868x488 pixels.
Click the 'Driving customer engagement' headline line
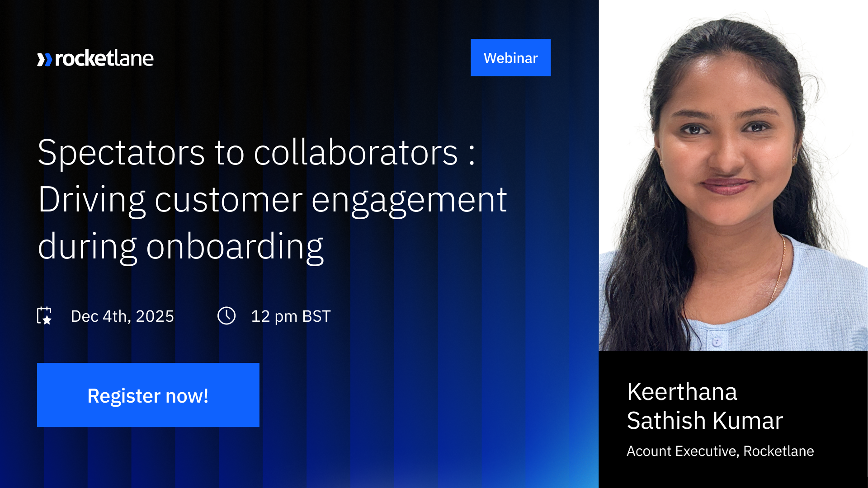[x=272, y=200]
